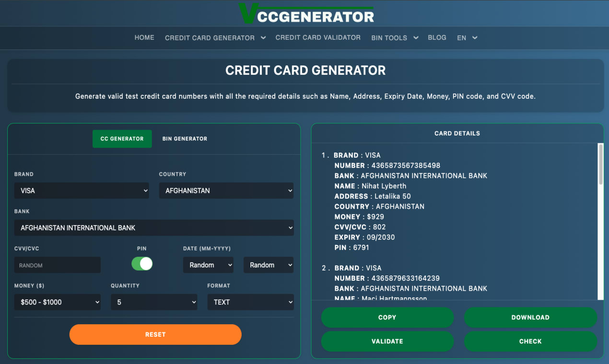Open the Brand dropdown showing VISA

tap(82, 191)
